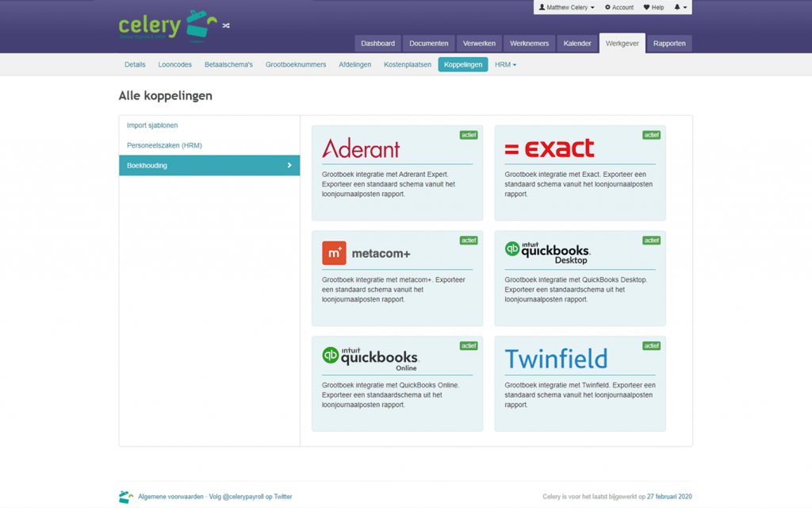Select Boekhouding in the sidebar
This screenshot has height=508, width=812.
pos(209,165)
